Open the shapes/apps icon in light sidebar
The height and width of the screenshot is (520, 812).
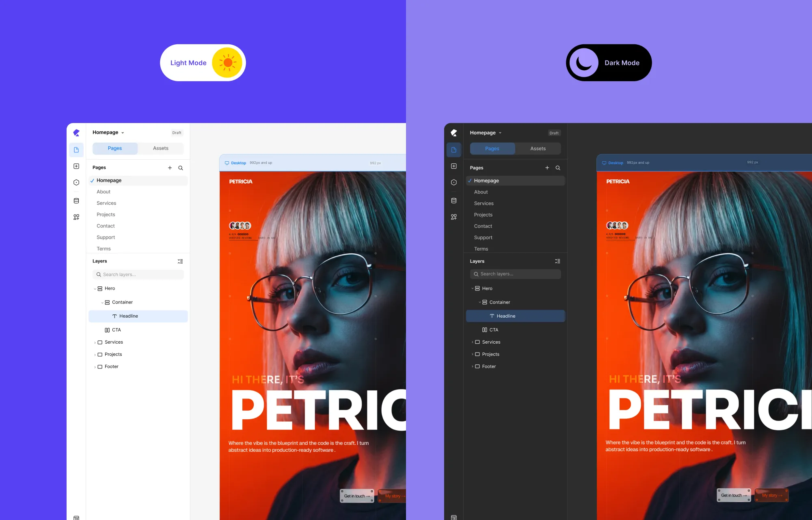76,217
